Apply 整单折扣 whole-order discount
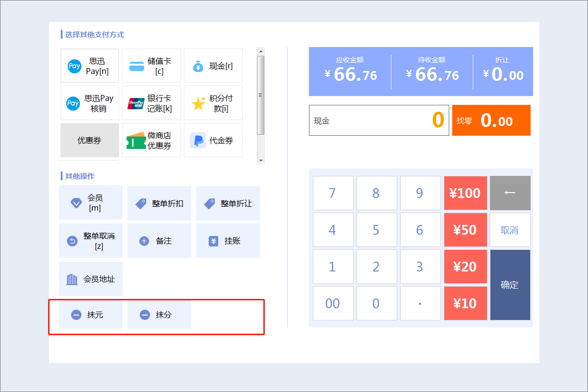The width and height of the screenshot is (588, 392). coord(159,202)
